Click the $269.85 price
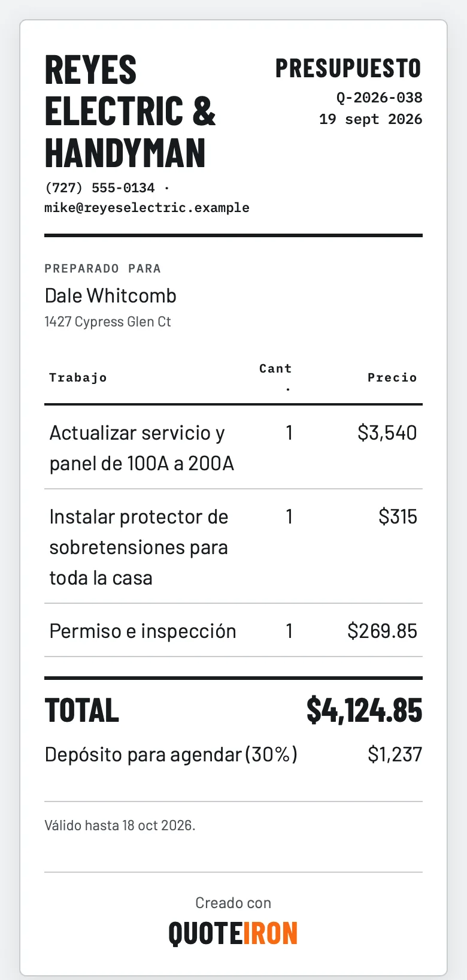The image size is (467, 980). click(x=382, y=631)
